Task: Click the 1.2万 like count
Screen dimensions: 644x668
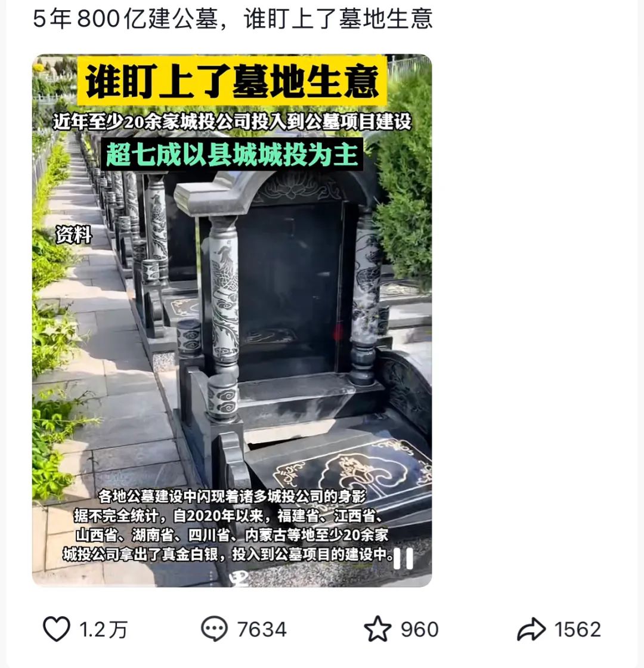Action: pos(104,629)
